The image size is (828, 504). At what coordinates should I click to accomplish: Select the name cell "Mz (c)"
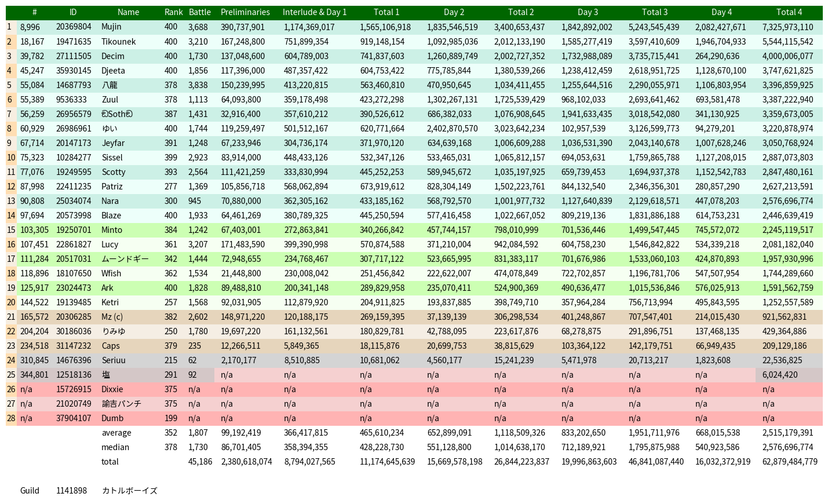112,317
